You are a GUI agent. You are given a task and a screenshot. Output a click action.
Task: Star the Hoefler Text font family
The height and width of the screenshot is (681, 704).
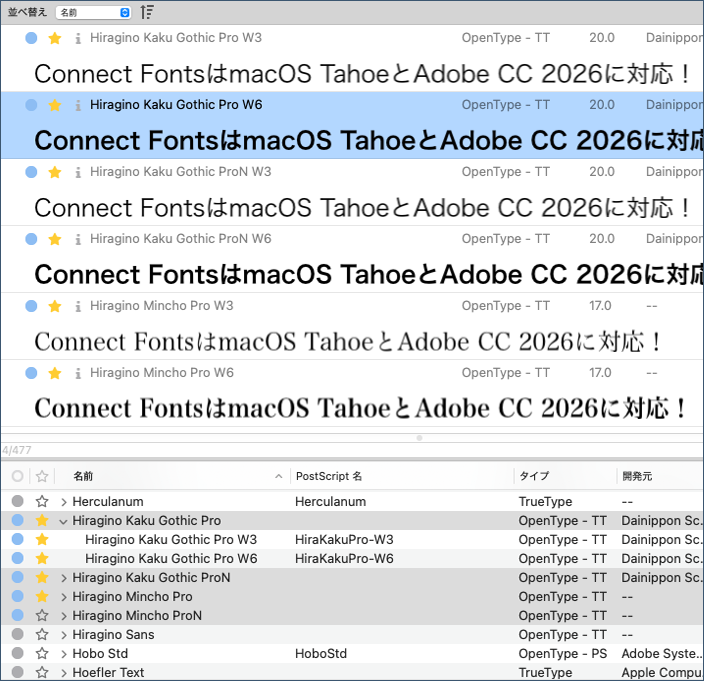pyautogui.click(x=42, y=673)
